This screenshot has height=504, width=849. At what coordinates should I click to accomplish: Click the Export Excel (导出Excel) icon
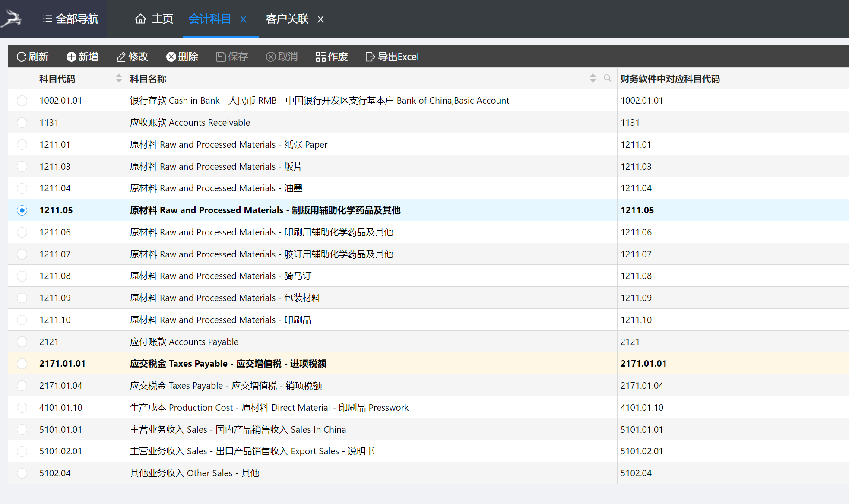coord(370,57)
